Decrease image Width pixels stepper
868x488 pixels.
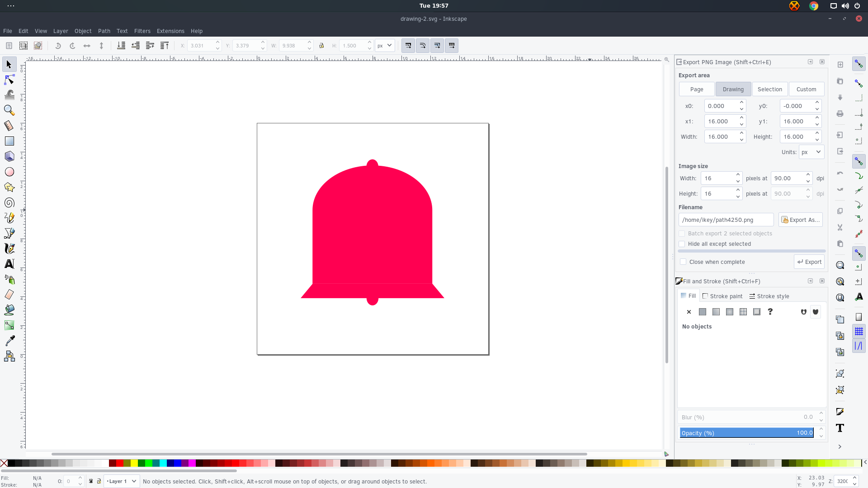click(738, 182)
